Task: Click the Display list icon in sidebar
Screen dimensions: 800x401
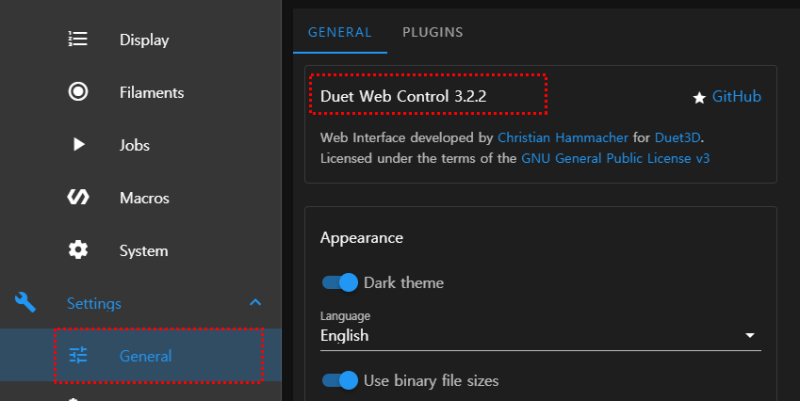Action: 78,39
